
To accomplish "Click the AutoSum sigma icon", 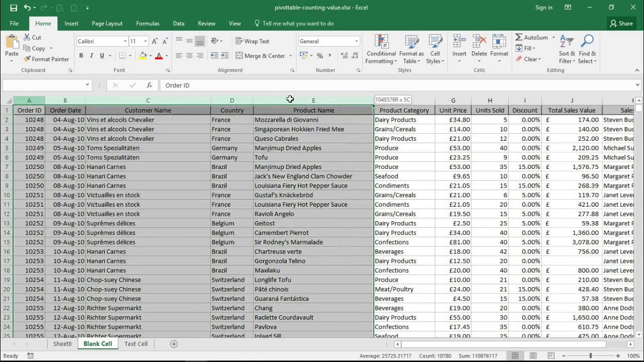I will coord(519,38).
